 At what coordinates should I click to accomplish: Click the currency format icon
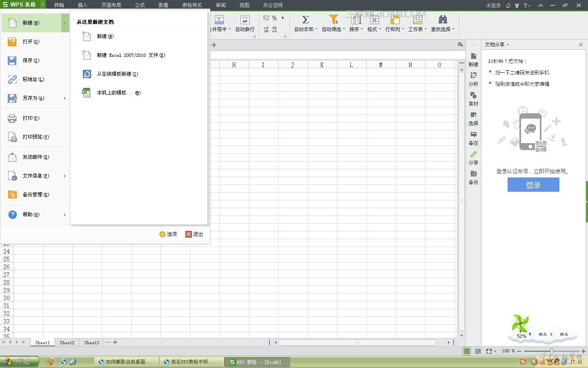click(x=266, y=18)
